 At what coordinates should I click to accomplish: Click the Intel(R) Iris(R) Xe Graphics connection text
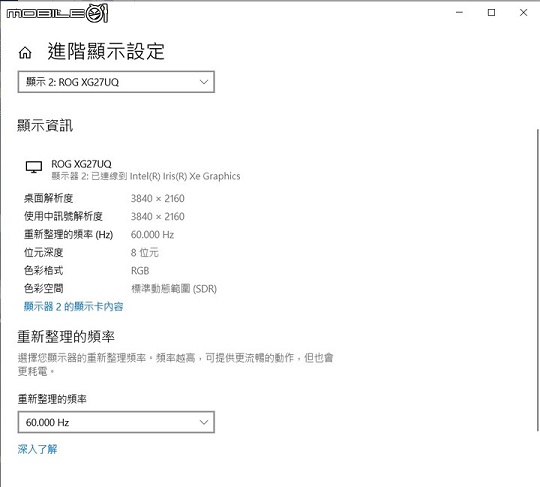[x=185, y=176]
